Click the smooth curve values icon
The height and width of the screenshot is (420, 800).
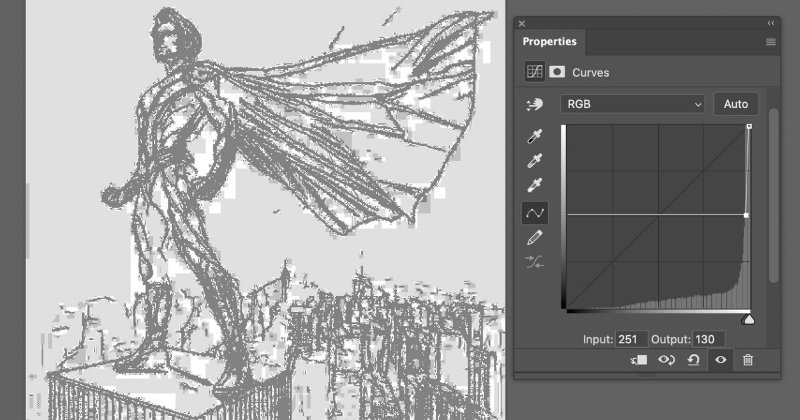point(536,263)
